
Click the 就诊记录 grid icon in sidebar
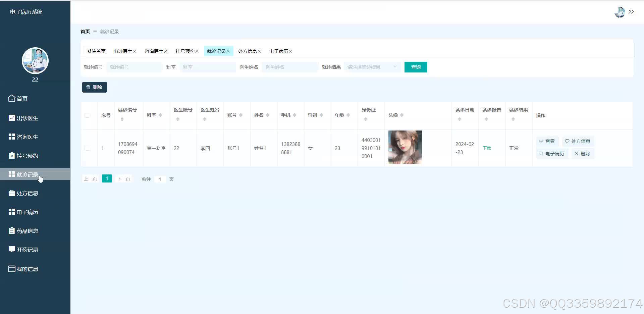click(12, 174)
